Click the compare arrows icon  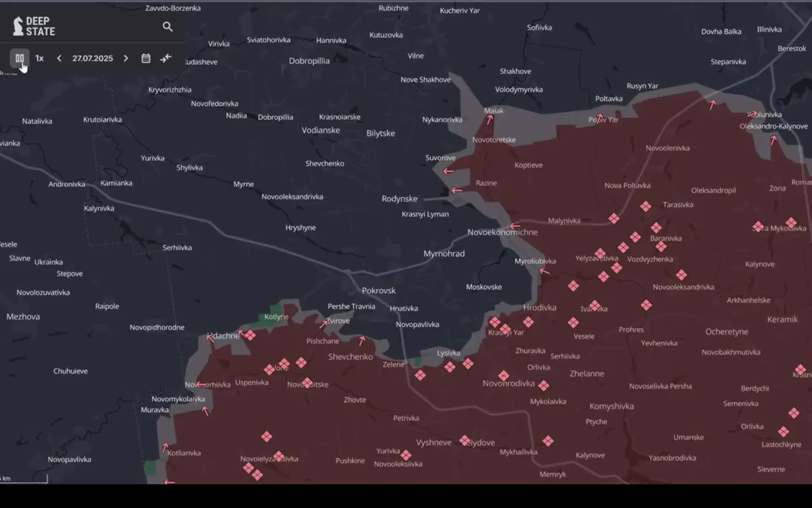tap(166, 58)
